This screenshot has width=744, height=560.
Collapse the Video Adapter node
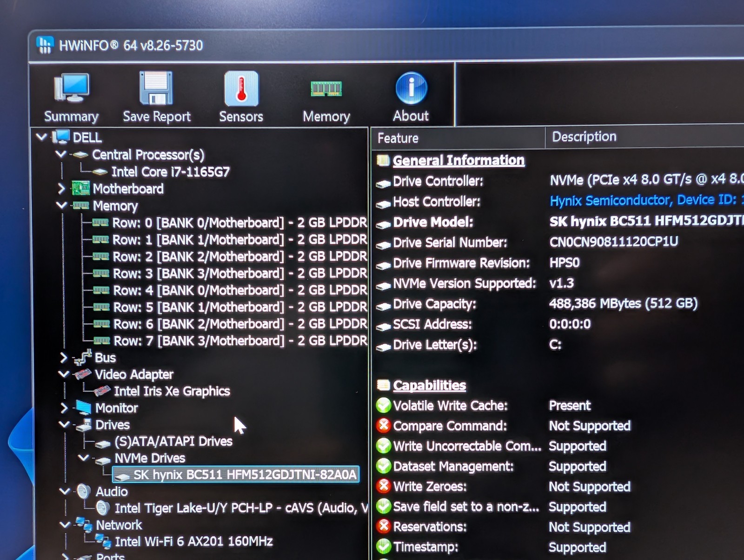[64, 374]
